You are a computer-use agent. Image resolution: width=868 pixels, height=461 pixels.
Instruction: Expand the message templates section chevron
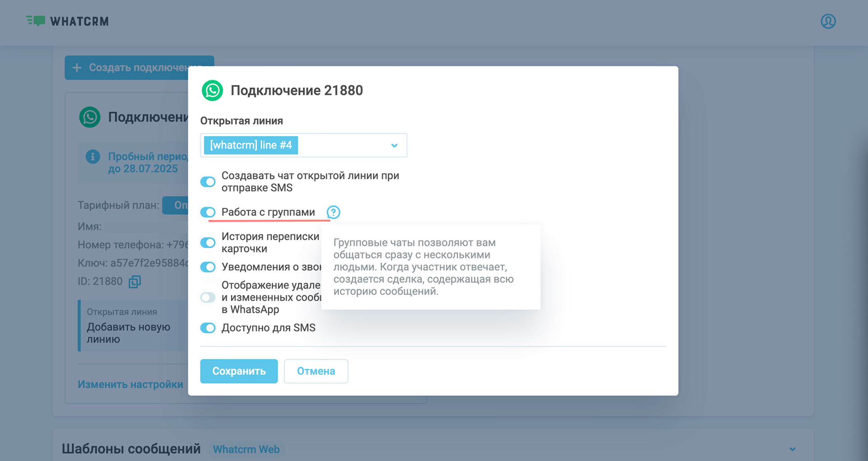[792, 449]
